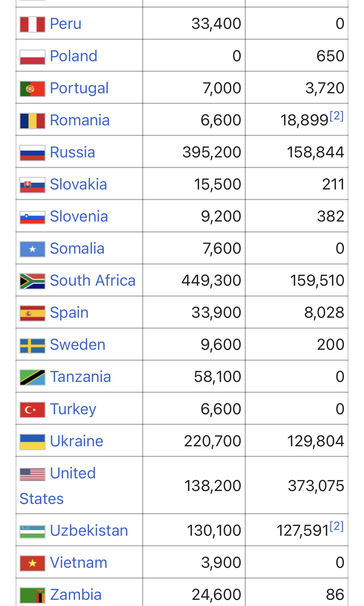Click the Sweden flag icon
The image size is (364, 606).
pyautogui.click(x=32, y=346)
